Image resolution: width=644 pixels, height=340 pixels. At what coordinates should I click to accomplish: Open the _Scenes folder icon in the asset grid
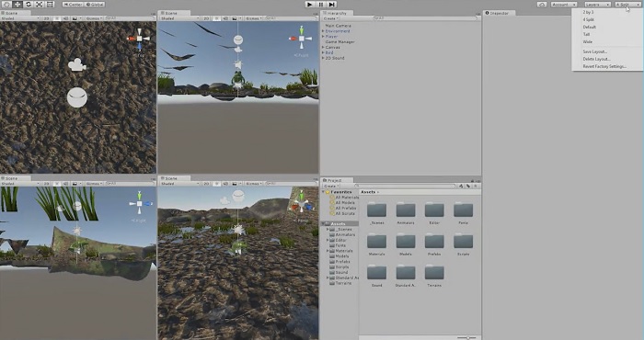pyautogui.click(x=376, y=210)
